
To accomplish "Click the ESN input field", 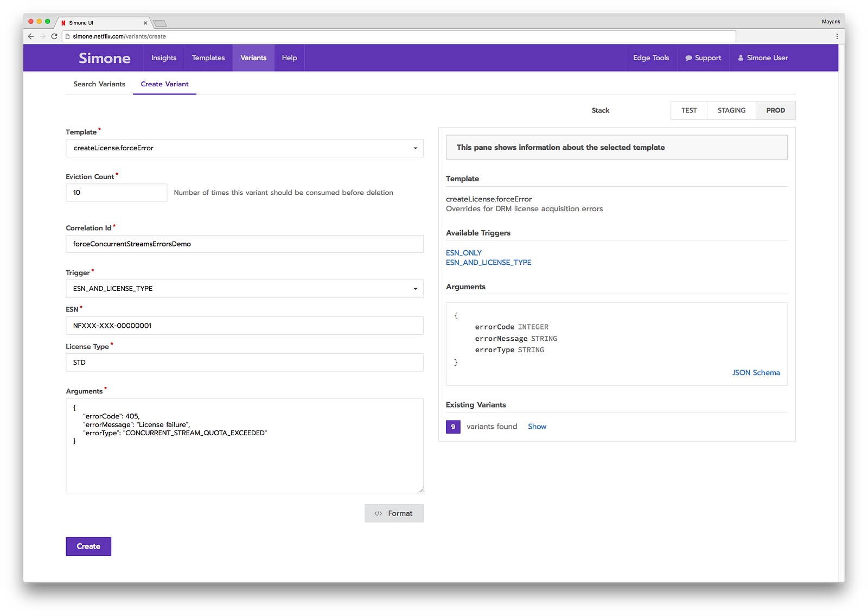I will tap(245, 326).
